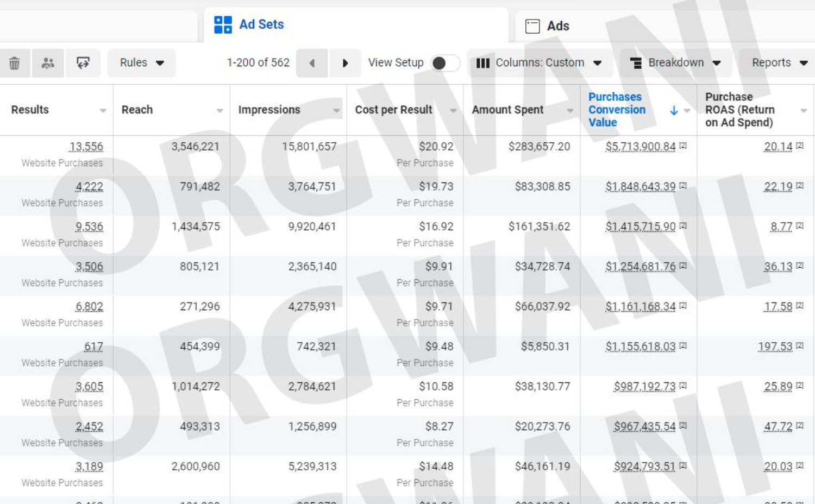Sort by the Results column header
The height and width of the screenshot is (504, 815).
point(30,110)
